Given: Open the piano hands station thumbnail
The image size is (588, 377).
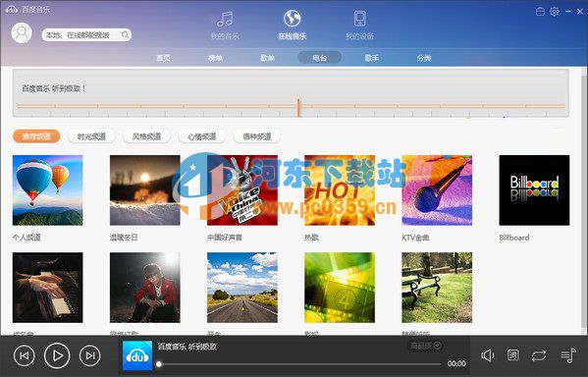Looking at the screenshot, I should tap(48, 288).
